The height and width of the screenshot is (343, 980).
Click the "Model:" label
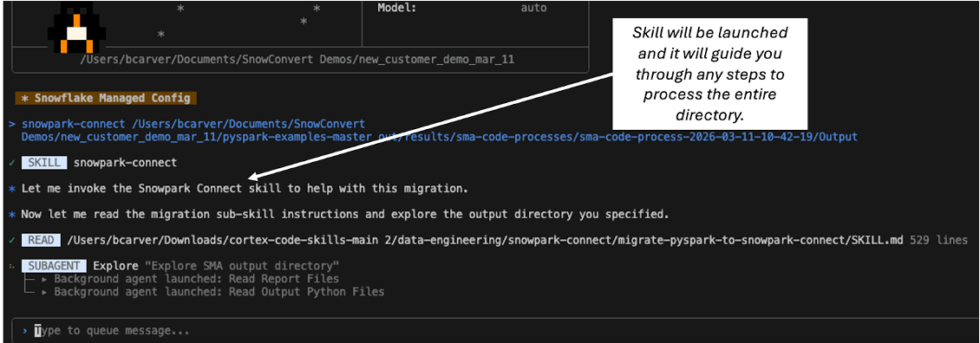[x=396, y=8]
